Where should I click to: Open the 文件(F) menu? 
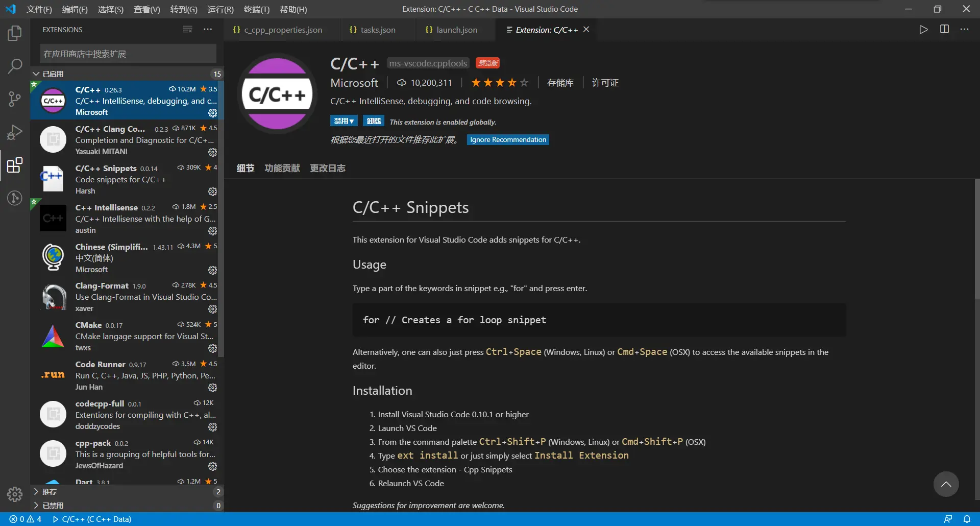[39, 9]
